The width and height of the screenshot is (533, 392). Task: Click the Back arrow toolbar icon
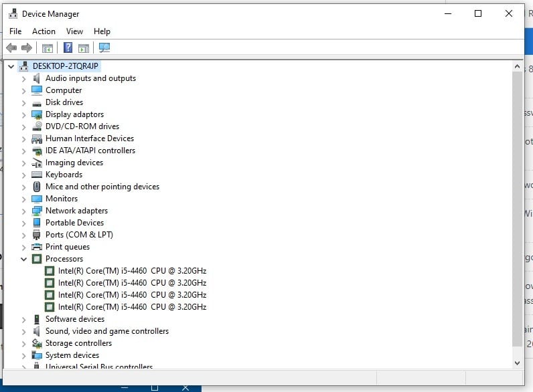tap(11, 47)
